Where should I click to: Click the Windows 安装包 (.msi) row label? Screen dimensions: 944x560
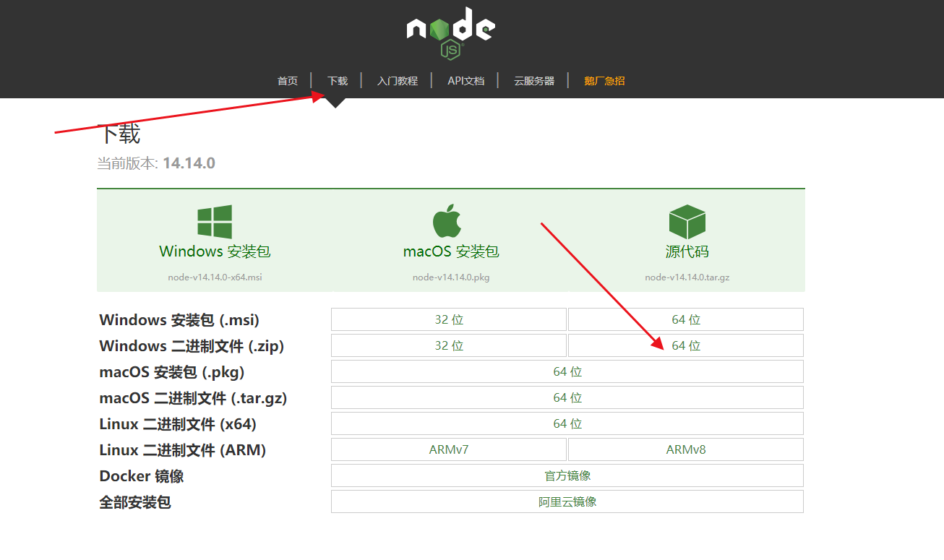tap(179, 319)
